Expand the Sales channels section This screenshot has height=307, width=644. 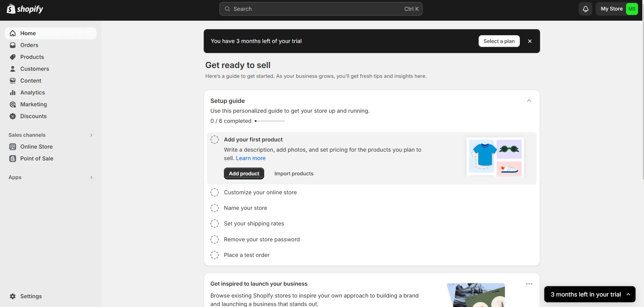[x=91, y=135]
